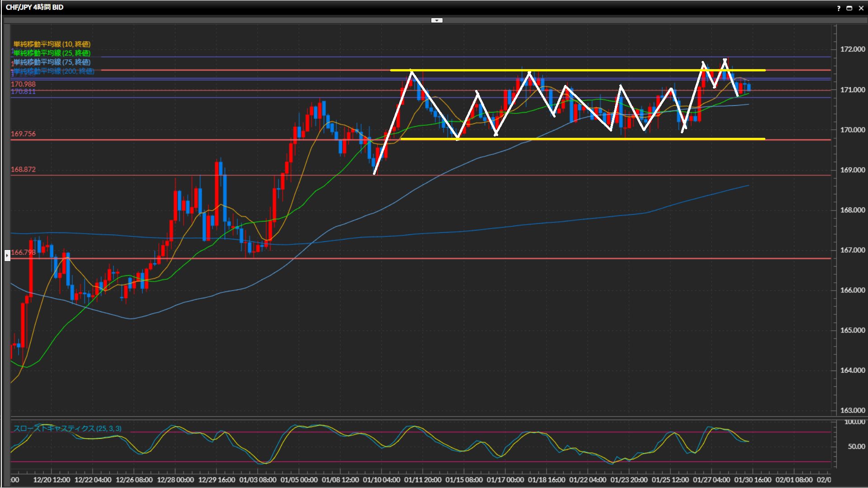Click the 12/28 00:00 time axis label
The image size is (868, 488).
point(175,480)
